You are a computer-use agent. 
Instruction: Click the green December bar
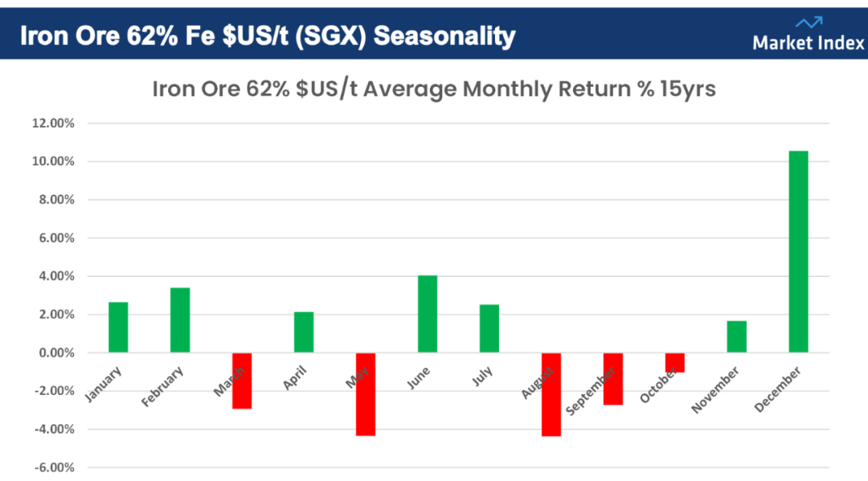(798, 251)
